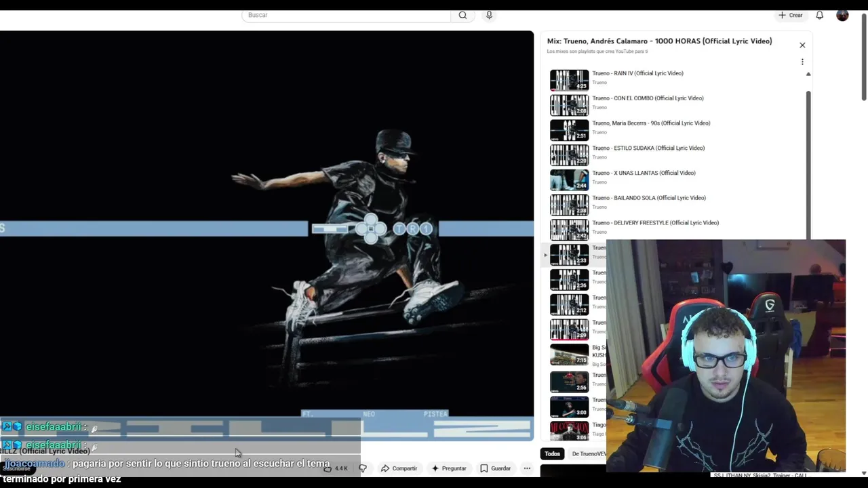
Task: Open the 90s Maria Becerra thumbnail
Action: tap(569, 130)
